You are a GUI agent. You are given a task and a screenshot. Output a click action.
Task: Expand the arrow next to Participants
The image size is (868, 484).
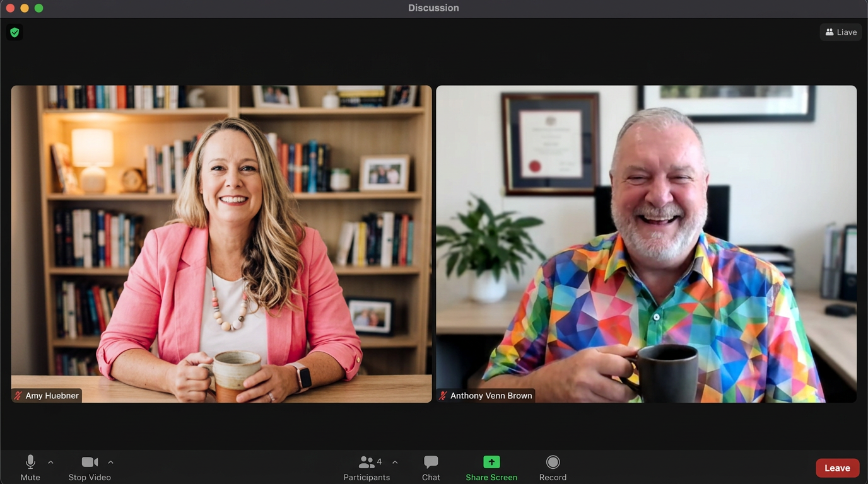[395, 462]
